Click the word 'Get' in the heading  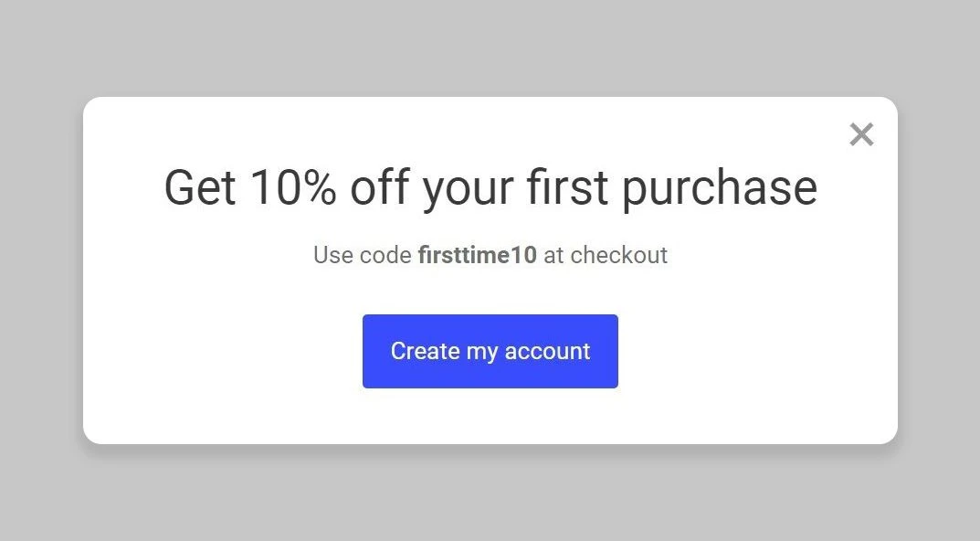click(x=199, y=187)
